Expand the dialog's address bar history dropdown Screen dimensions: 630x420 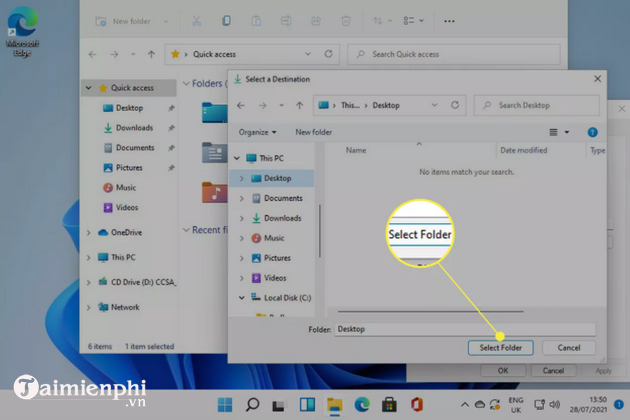pyautogui.click(x=434, y=105)
